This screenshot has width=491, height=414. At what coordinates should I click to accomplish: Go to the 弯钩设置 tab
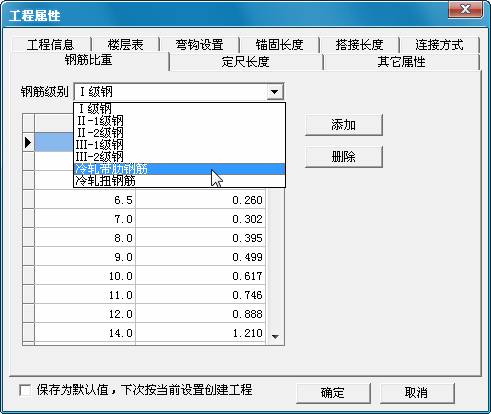[199, 45]
